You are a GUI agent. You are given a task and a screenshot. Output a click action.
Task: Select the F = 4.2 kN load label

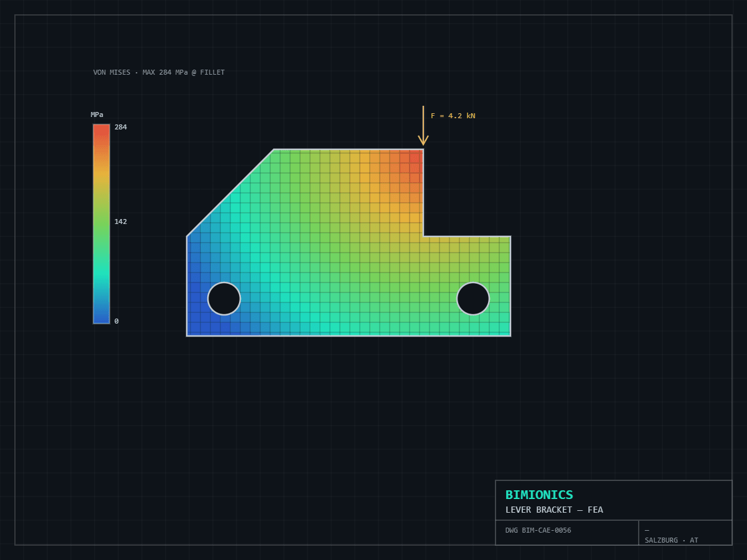[x=453, y=116]
